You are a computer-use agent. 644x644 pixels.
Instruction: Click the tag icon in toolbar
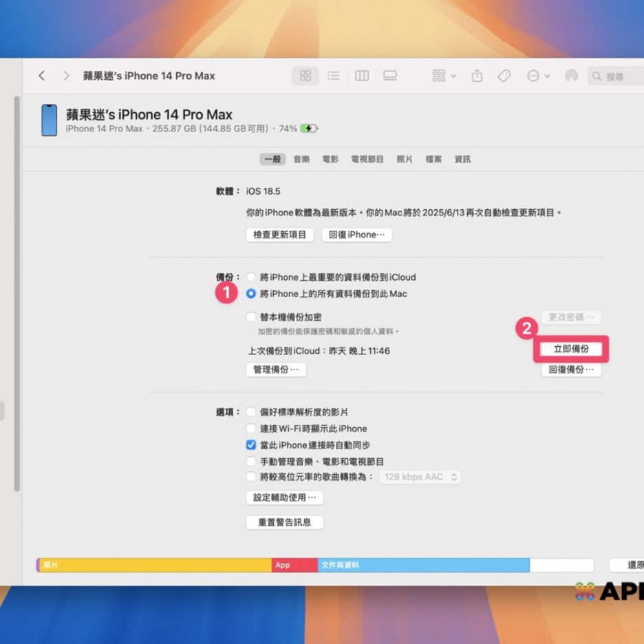(504, 76)
